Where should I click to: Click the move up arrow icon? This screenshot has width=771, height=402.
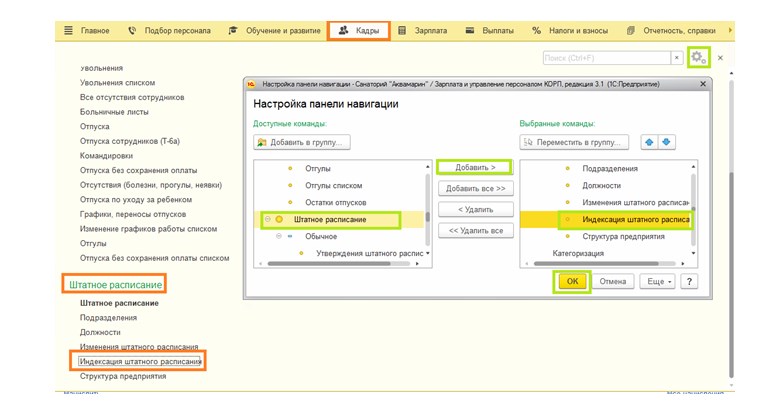point(649,142)
